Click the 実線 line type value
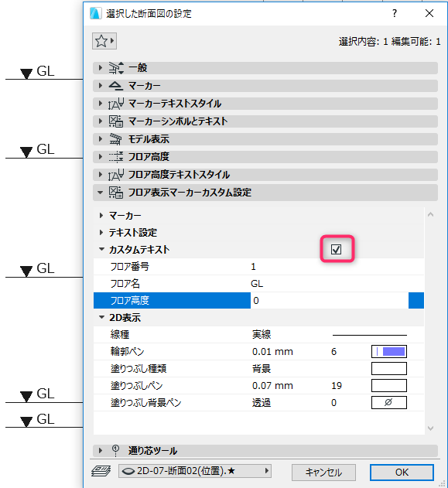 click(262, 335)
